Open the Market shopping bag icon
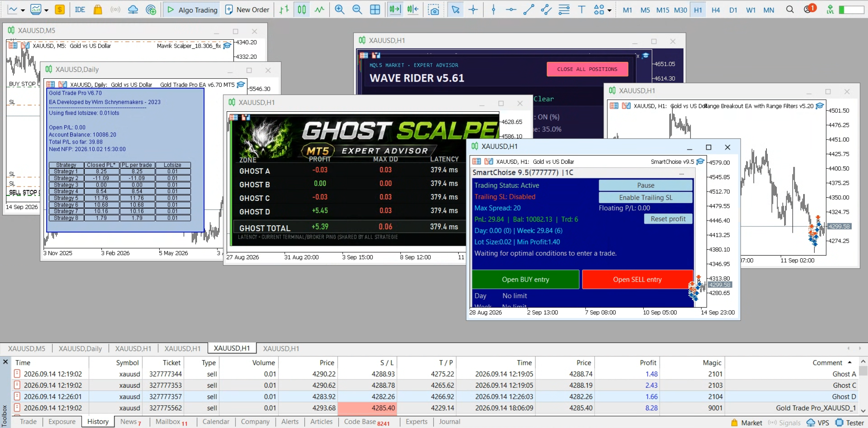Viewport: 868px width, 428px height. (97, 9)
